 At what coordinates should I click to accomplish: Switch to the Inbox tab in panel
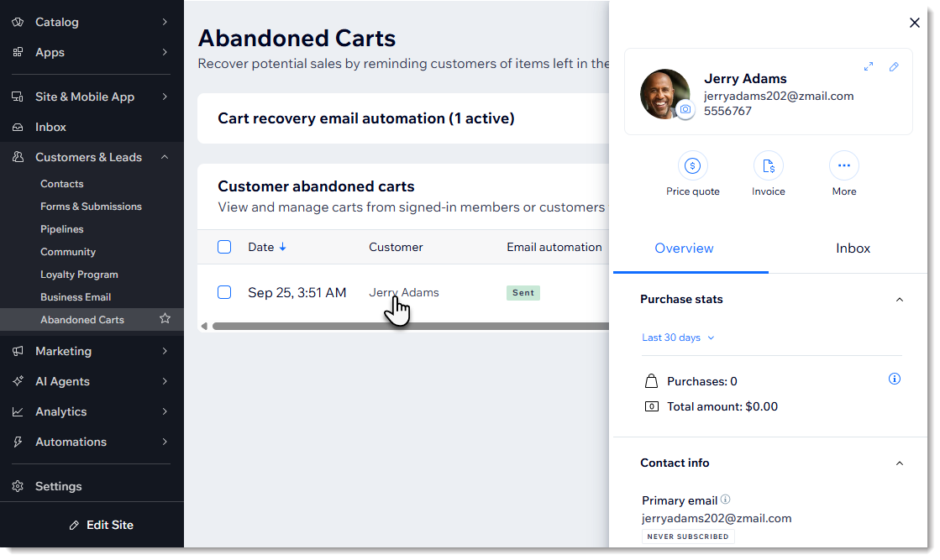[853, 248]
